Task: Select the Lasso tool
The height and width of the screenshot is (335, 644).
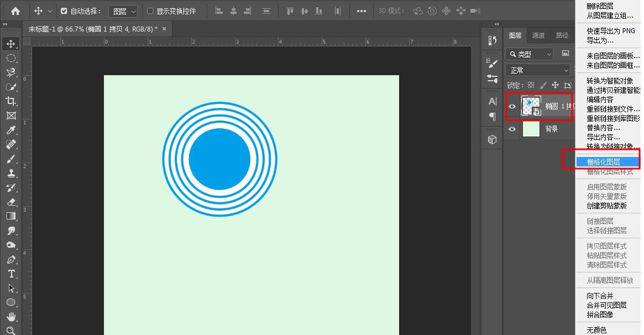Action: 11,72
